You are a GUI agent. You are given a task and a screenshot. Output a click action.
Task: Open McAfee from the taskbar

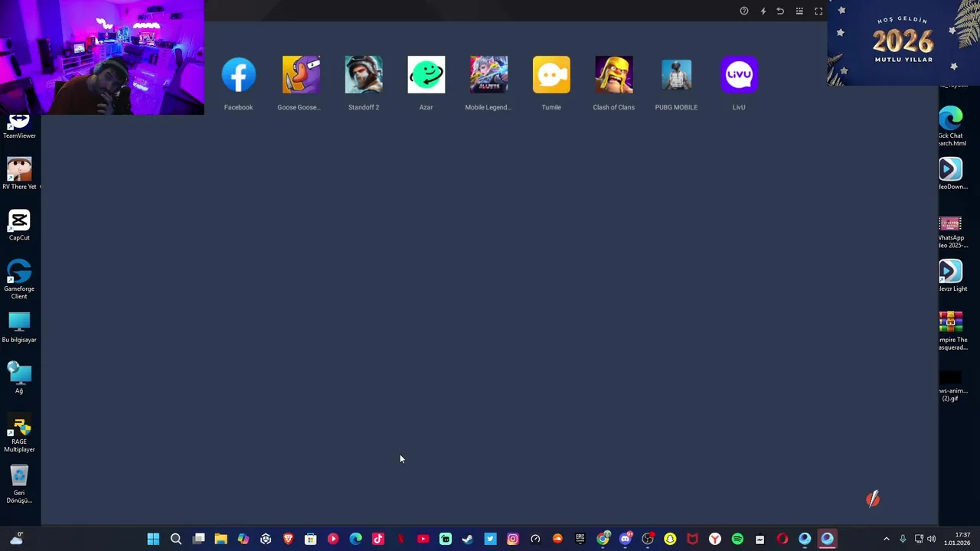click(x=692, y=539)
